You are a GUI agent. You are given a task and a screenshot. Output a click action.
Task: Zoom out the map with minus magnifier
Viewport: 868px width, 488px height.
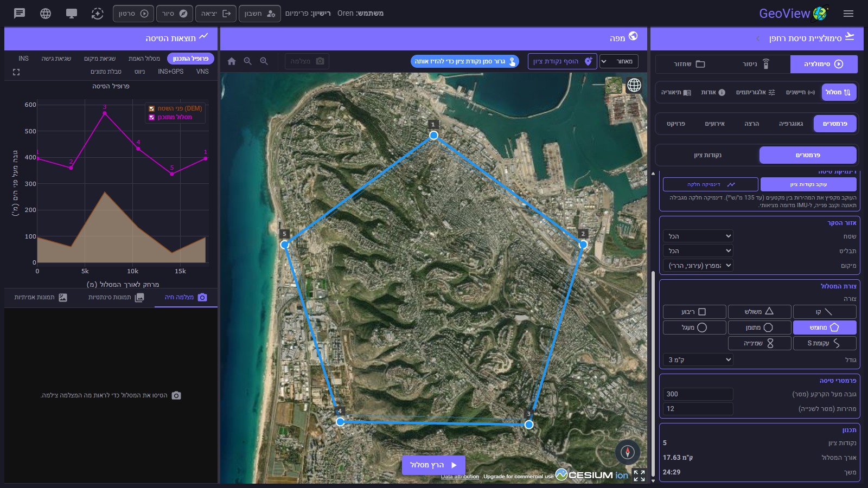[x=248, y=61]
